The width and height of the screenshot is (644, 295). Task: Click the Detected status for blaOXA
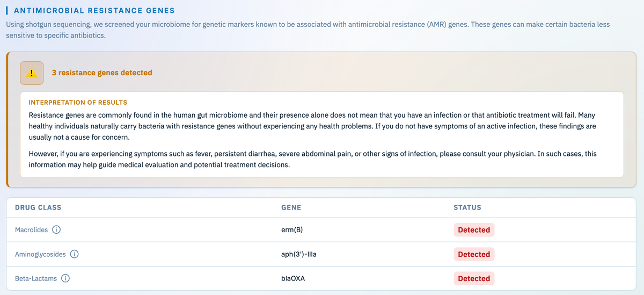pyautogui.click(x=474, y=278)
